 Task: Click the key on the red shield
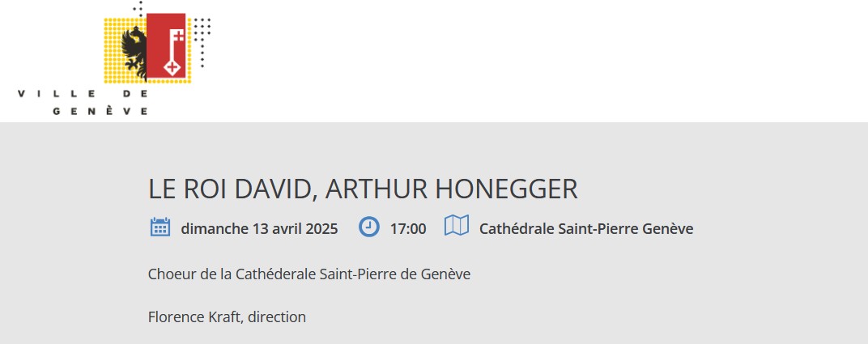(x=172, y=49)
